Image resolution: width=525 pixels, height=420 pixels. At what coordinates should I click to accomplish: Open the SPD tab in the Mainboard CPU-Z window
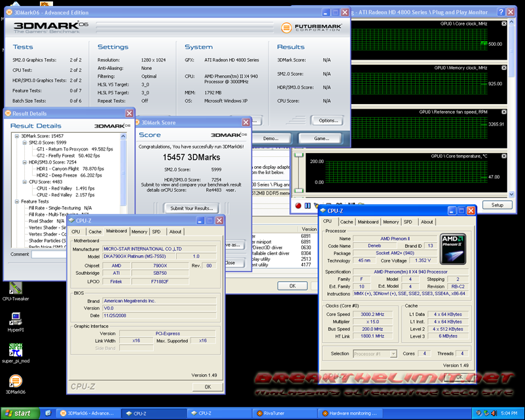tap(156, 232)
